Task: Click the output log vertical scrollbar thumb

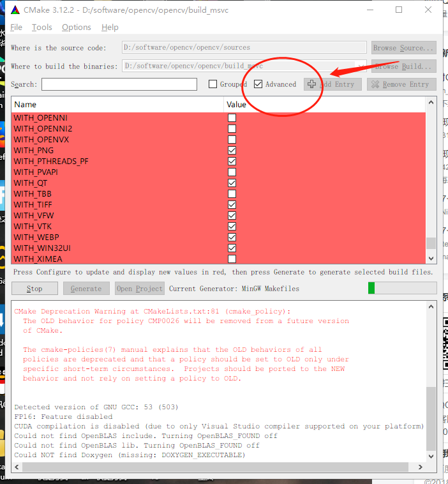Action: coord(431,419)
